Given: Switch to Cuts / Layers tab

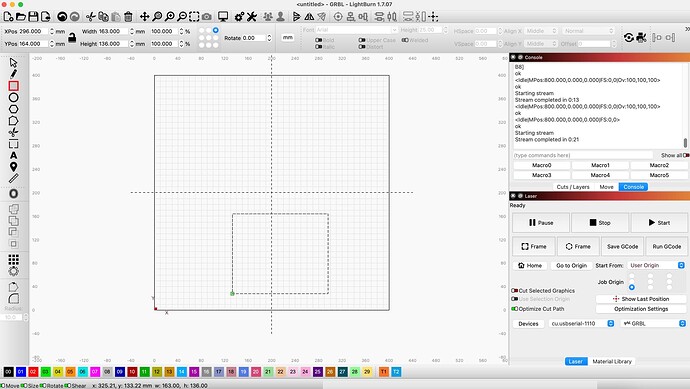Looking at the screenshot, I should click(x=573, y=187).
